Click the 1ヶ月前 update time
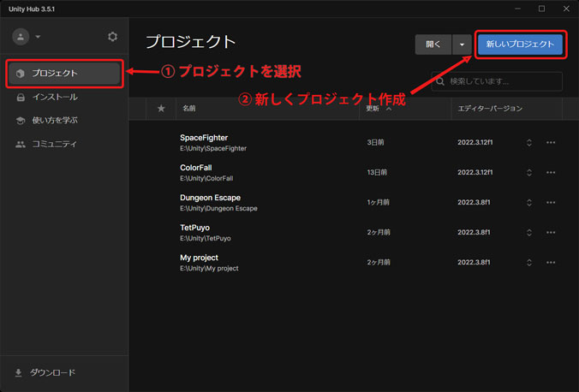 (x=378, y=202)
